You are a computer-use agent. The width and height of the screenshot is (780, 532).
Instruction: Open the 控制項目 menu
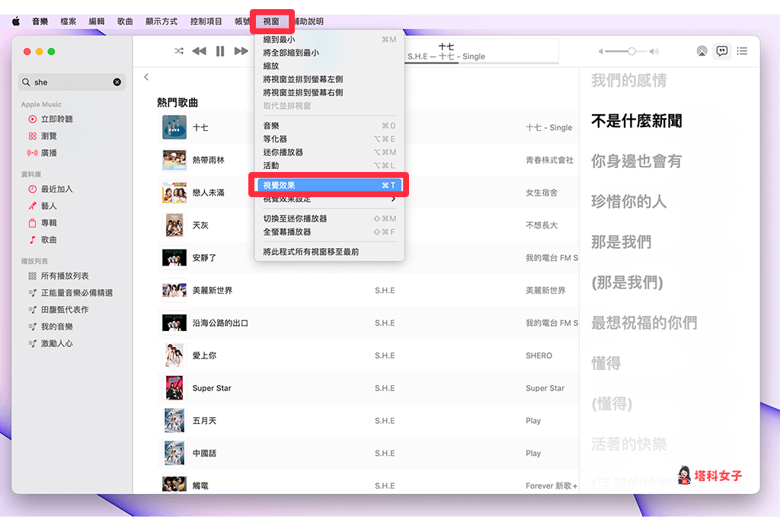[206, 21]
